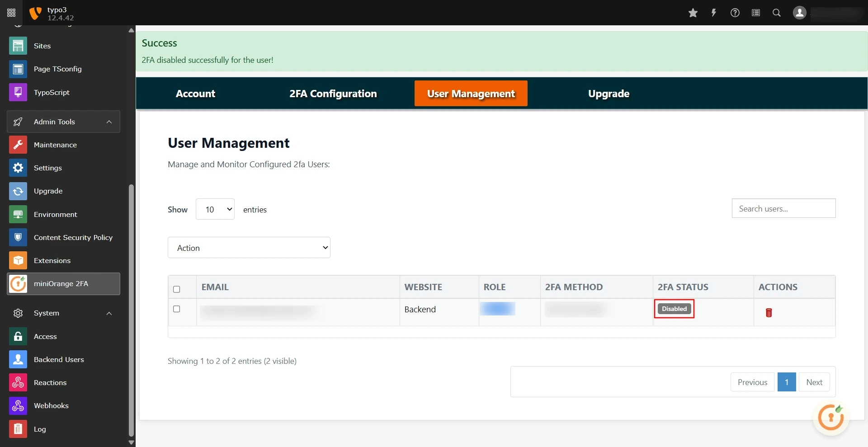Toggle the Disabled 2FA status for the user

point(674,309)
